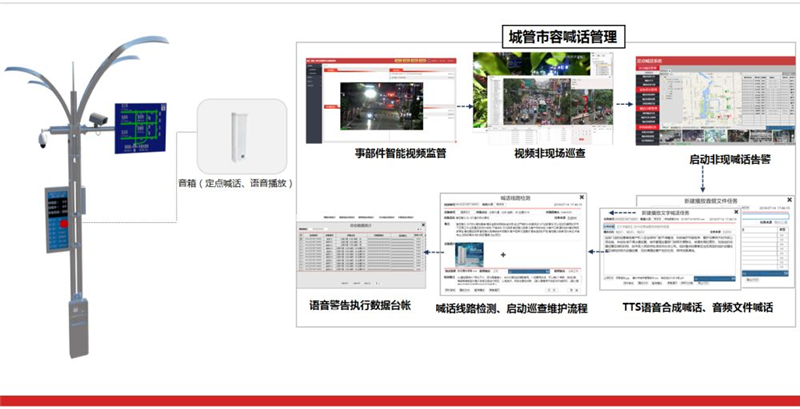Screen dimensions: 800x409
Task: Open the street video in 事部件智能视频监管
Action: pyautogui.click(x=381, y=106)
